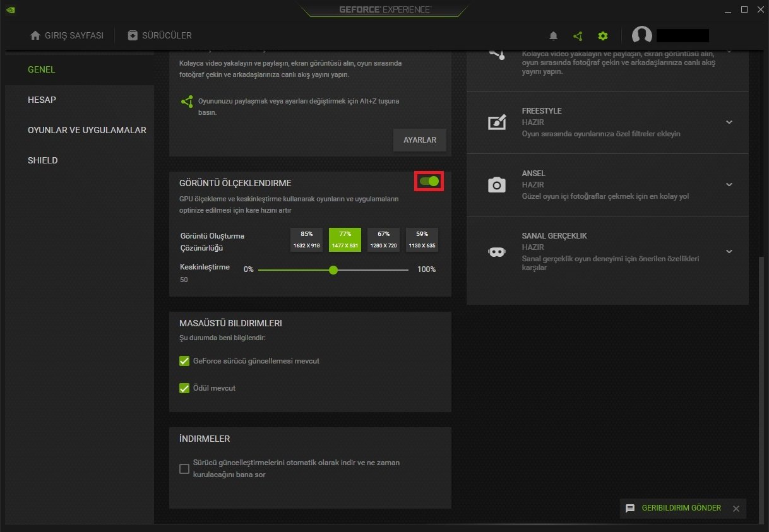769x532 pixels.
Task: Dismiss the Geribildirim Gönder popup
Action: coord(736,509)
